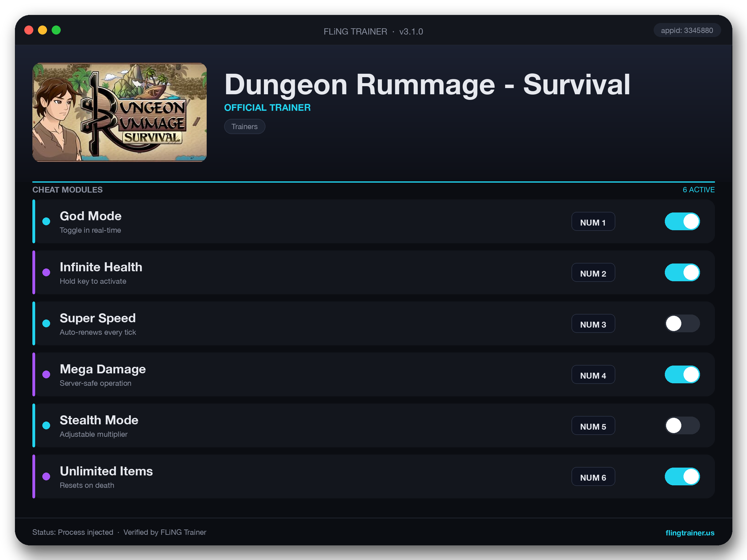The image size is (747, 560).
Task: Toggle the Unlimited Items switch
Action: coord(682,476)
